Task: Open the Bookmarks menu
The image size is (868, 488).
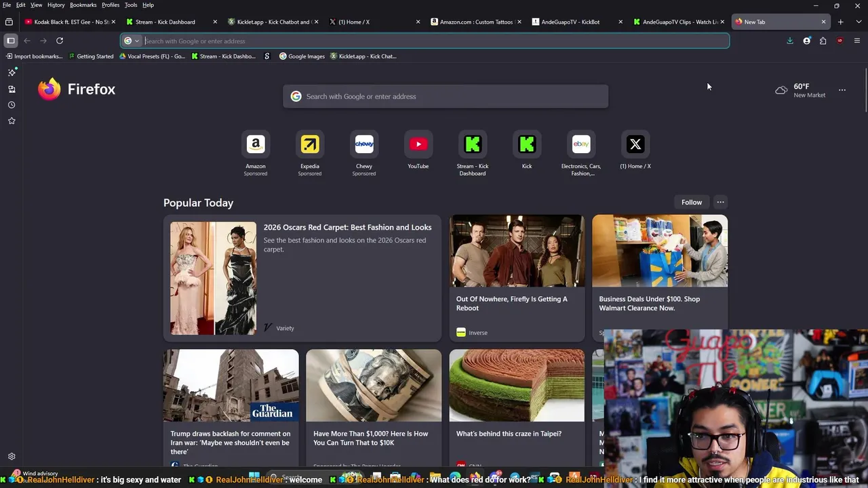Action: (83, 5)
